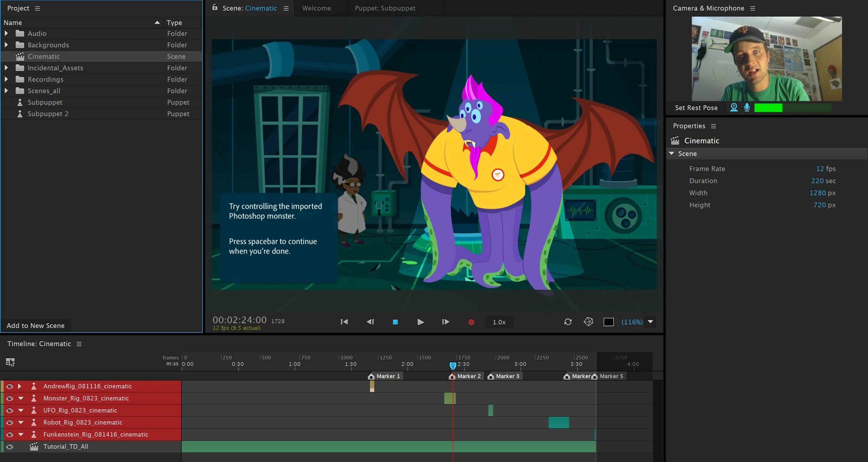Step forward one frame
The image size is (868, 462).
(445, 322)
